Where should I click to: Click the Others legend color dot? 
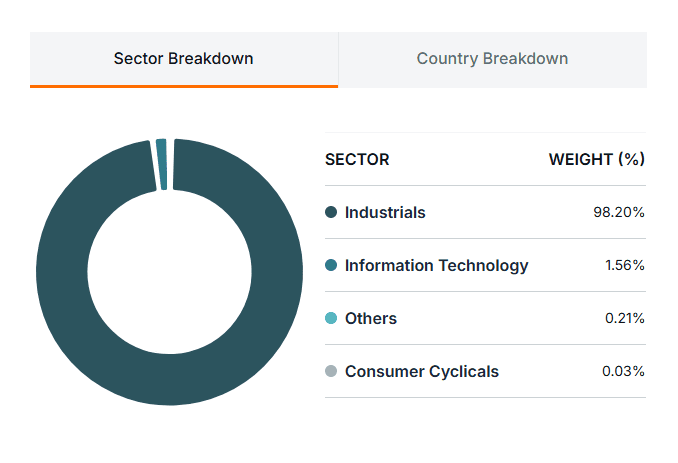point(331,318)
